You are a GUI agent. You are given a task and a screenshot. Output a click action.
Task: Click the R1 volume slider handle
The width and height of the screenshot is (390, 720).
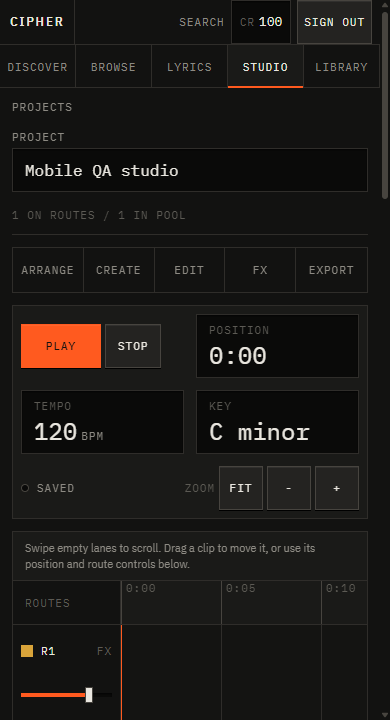[89, 695]
